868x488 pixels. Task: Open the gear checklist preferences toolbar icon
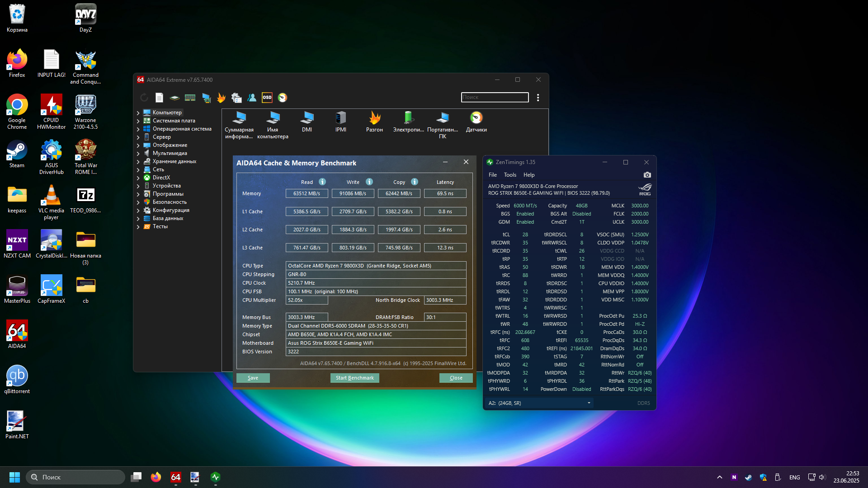[236, 98]
